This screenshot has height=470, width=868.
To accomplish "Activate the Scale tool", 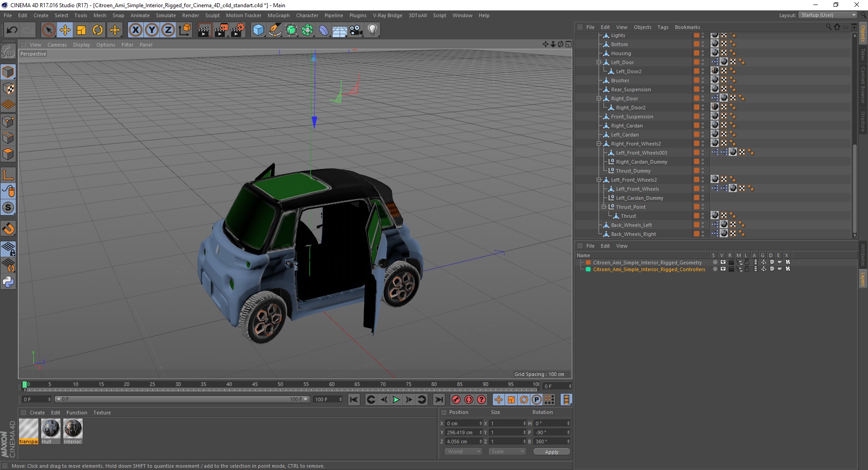I will (81, 30).
